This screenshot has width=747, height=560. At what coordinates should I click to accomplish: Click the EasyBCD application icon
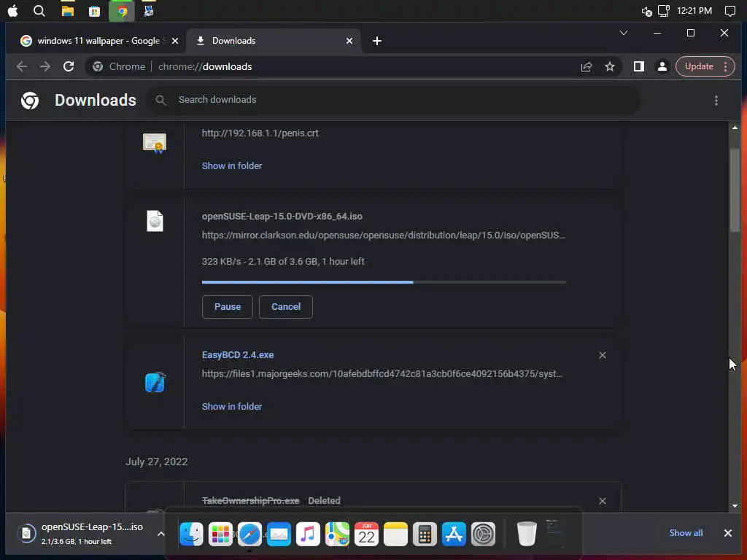point(155,382)
